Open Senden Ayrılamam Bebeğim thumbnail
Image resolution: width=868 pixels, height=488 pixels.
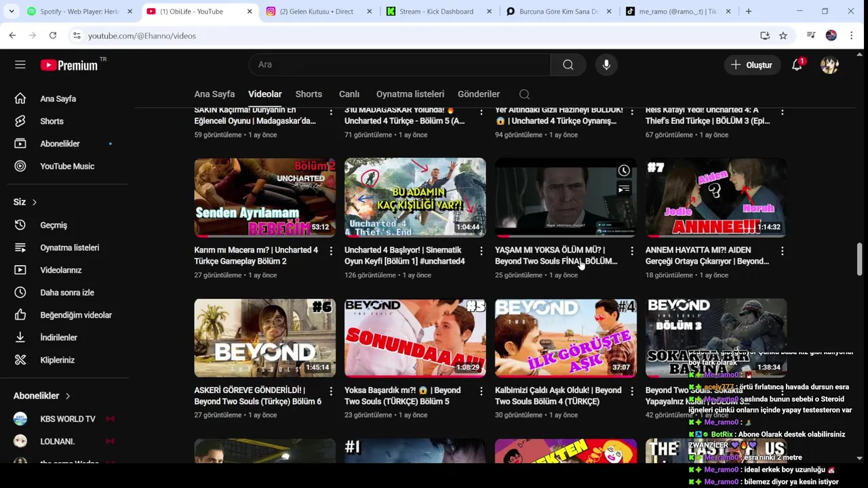[x=264, y=197]
